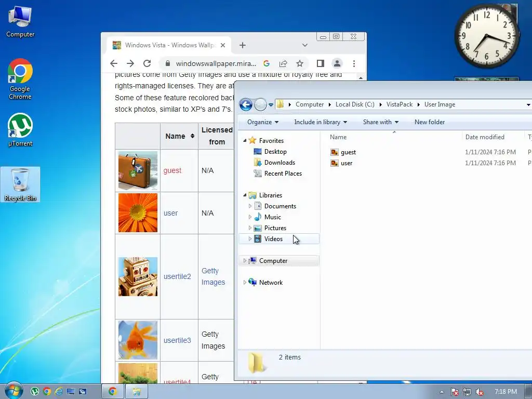
Task: Click the File Explorer taskbar button
Action: click(x=137, y=392)
